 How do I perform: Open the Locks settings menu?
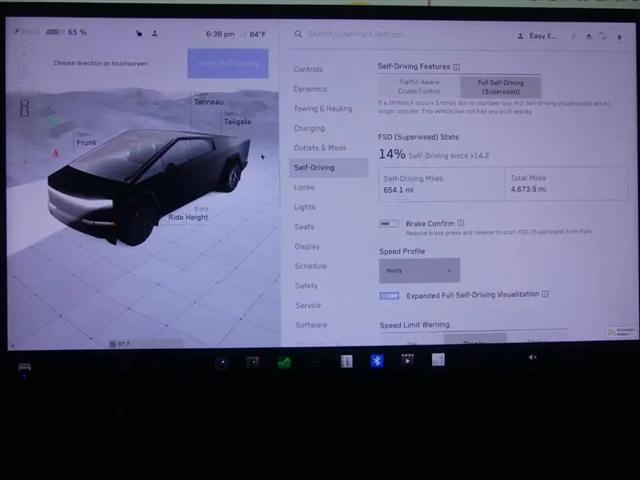click(x=304, y=187)
